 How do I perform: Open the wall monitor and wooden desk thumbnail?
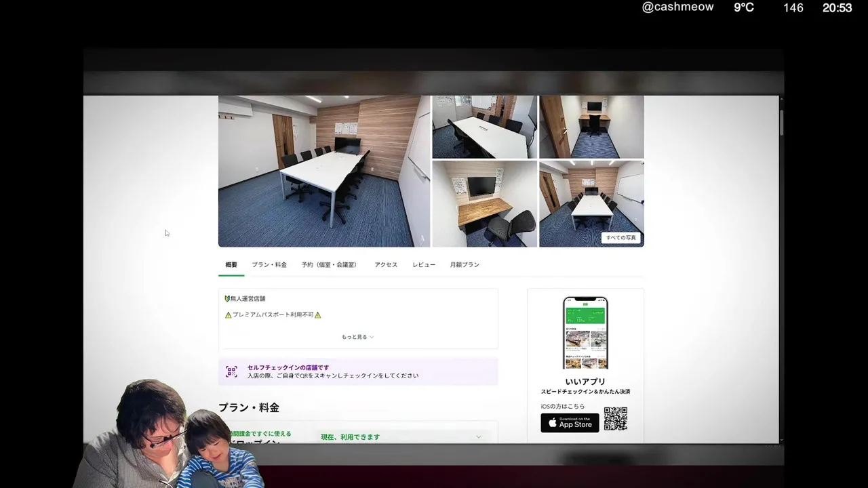(x=484, y=203)
